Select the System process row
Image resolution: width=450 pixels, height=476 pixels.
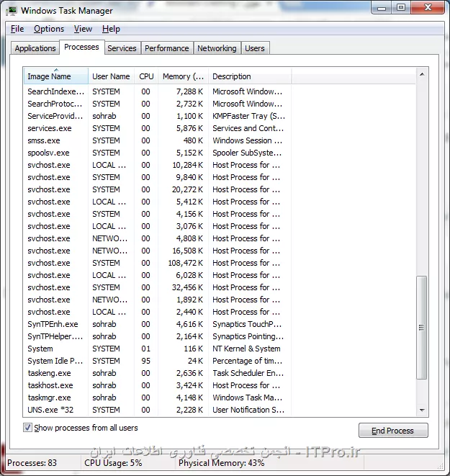[158, 349]
